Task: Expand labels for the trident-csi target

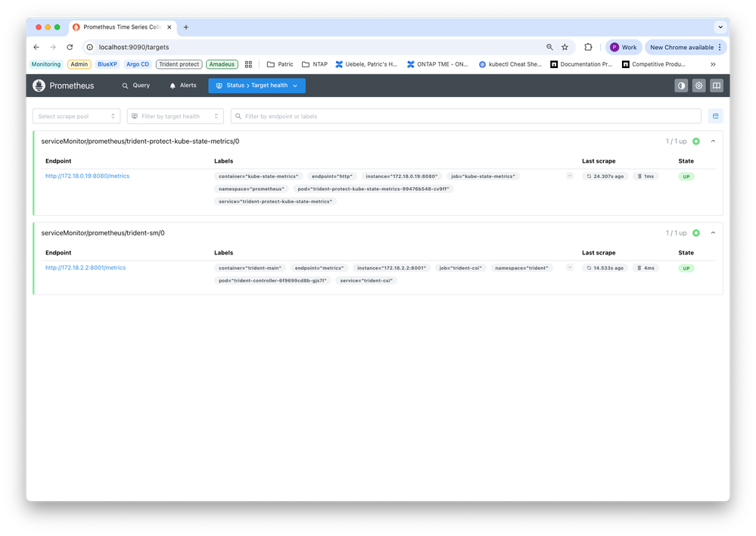Action: click(570, 268)
